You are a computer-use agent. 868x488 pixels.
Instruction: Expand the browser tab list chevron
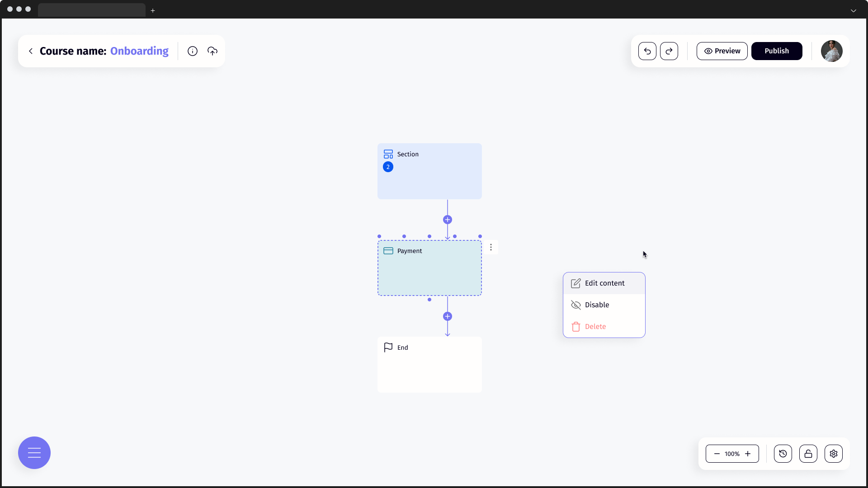pyautogui.click(x=853, y=10)
